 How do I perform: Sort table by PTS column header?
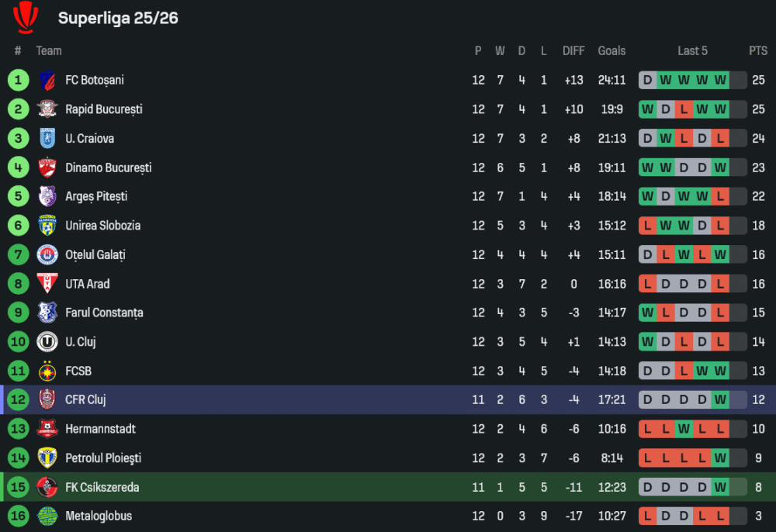(758, 51)
